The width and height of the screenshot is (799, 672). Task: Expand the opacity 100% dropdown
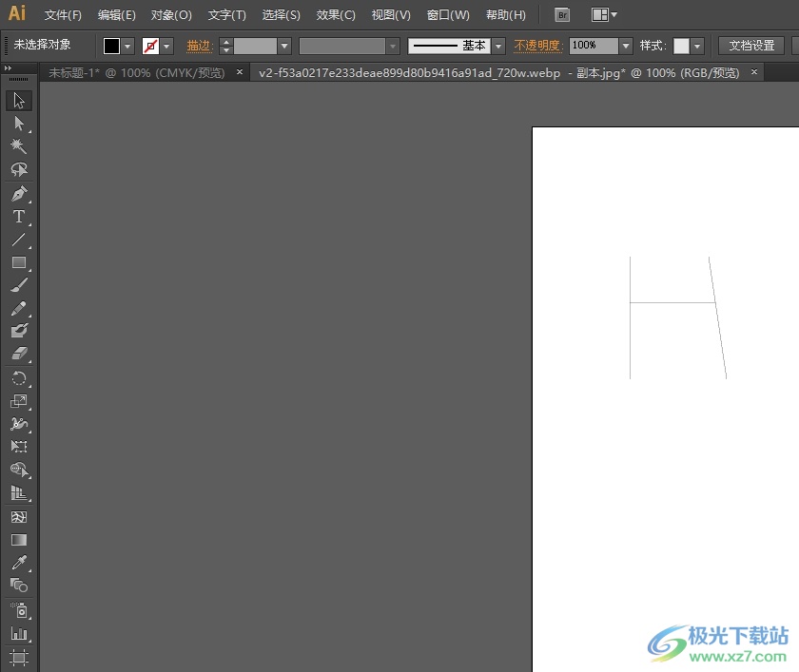pos(626,46)
